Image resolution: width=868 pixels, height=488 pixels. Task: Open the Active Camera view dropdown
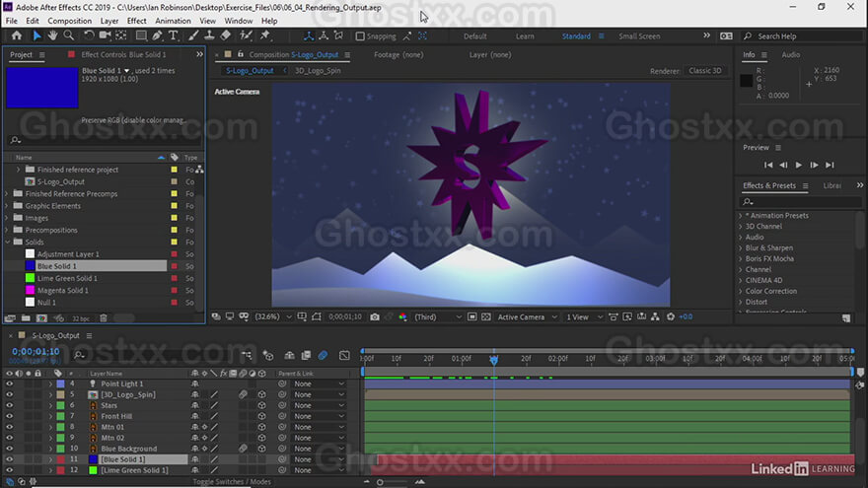tap(527, 317)
